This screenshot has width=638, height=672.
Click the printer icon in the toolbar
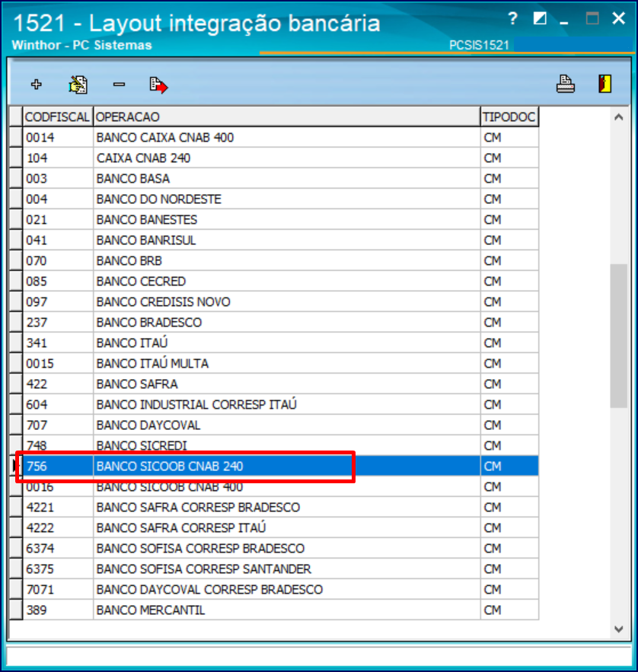tap(565, 84)
